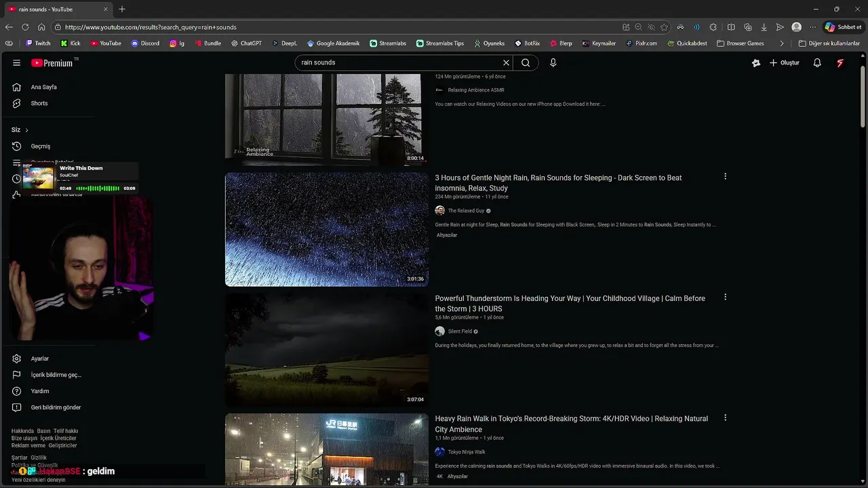Add page to favorites star icon
The height and width of the screenshot is (488, 868).
coord(665,27)
